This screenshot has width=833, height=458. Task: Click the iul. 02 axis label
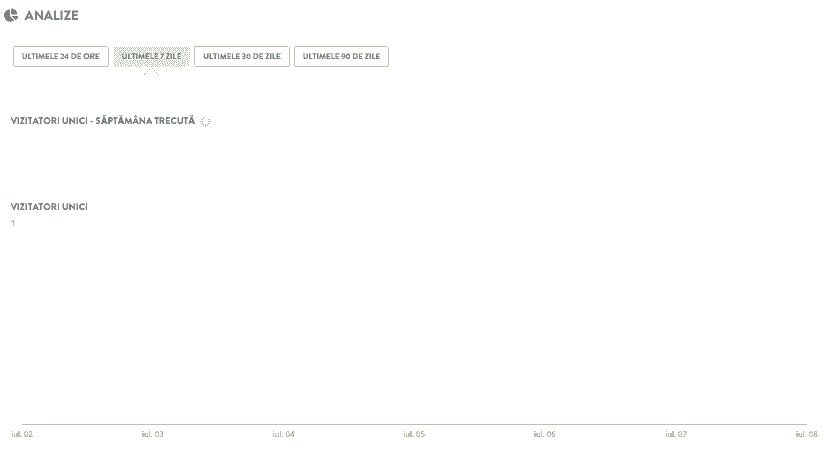click(22, 435)
